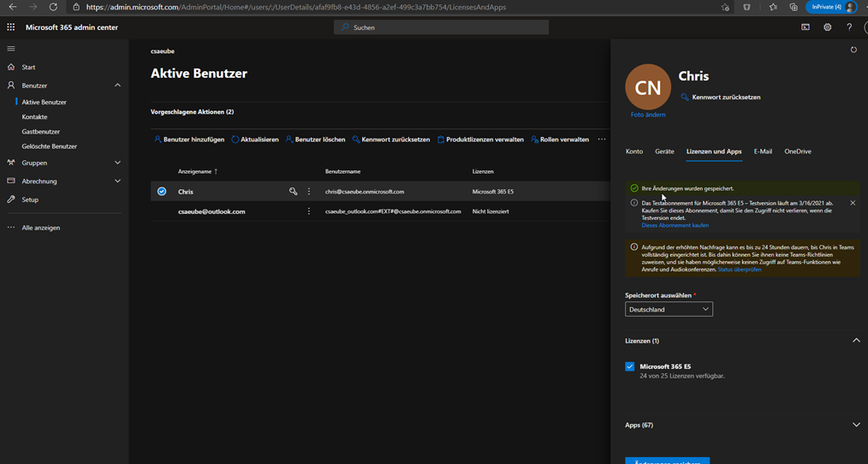This screenshot has width=868, height=464.
Task: Click the Lizenzen column header
Action: pyautogui.click(x=483, y=172)
